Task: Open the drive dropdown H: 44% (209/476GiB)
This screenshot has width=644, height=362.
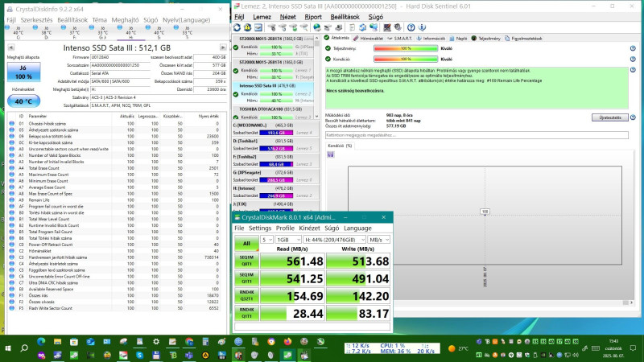Action: tap(335, 240)
